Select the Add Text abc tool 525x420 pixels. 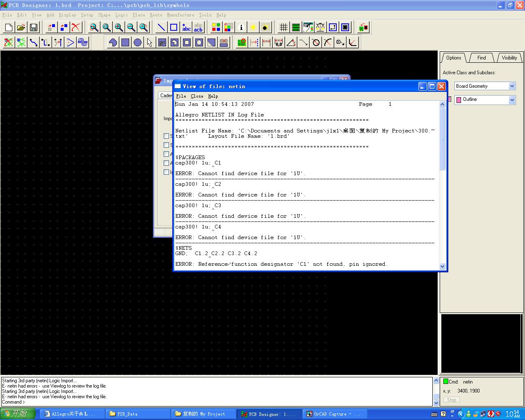point(186,27)
